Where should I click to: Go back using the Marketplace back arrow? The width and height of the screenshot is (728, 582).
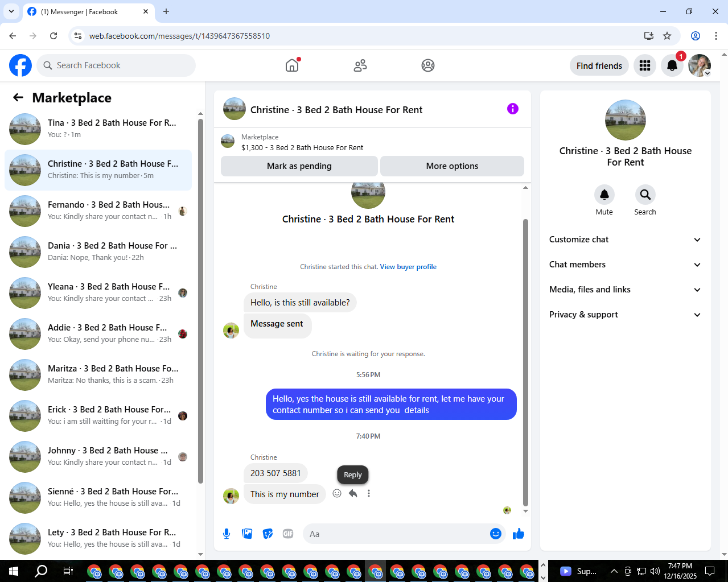[x=18, y=97]
